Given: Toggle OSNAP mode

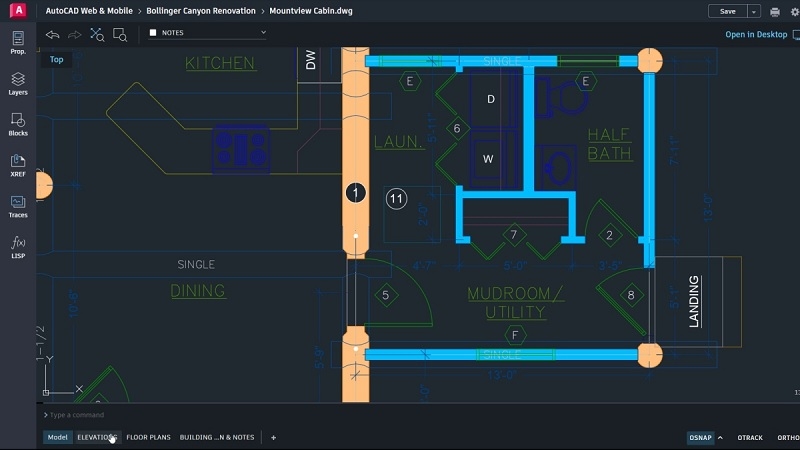Looking at the screenshot, I should (x=700, y=437).
